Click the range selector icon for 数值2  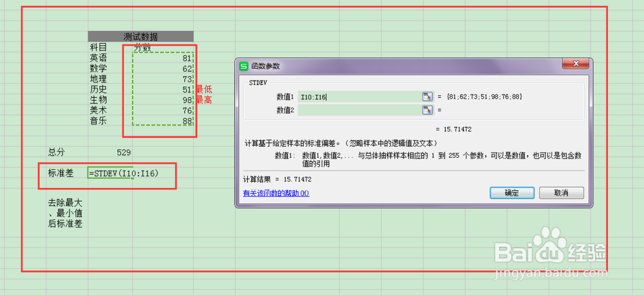tap(428, 109)
